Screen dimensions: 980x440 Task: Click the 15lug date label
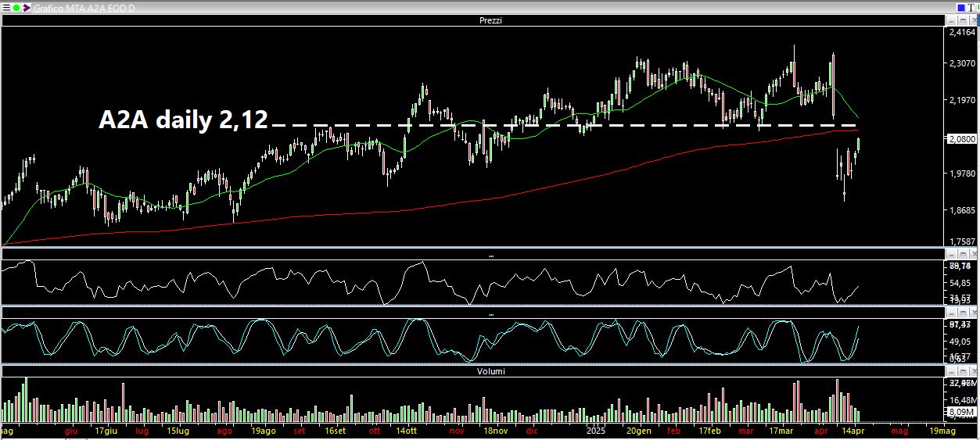178,431
